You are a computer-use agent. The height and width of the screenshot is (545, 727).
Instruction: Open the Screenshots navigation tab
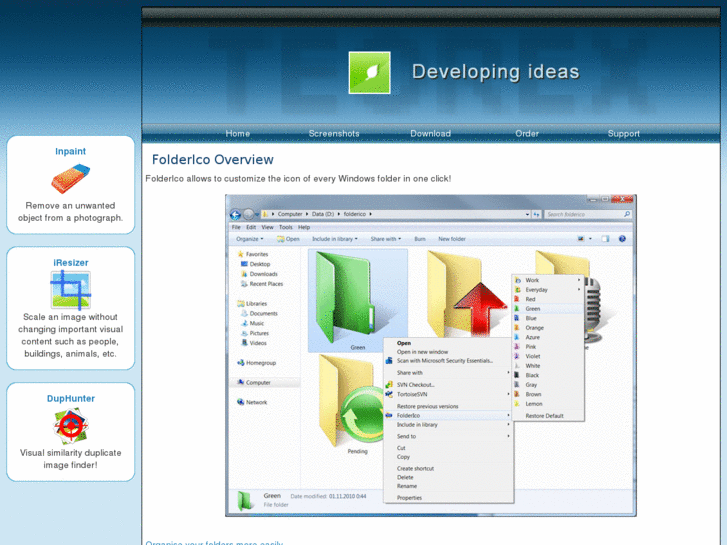pyautogui.click(x=334, y=134)
